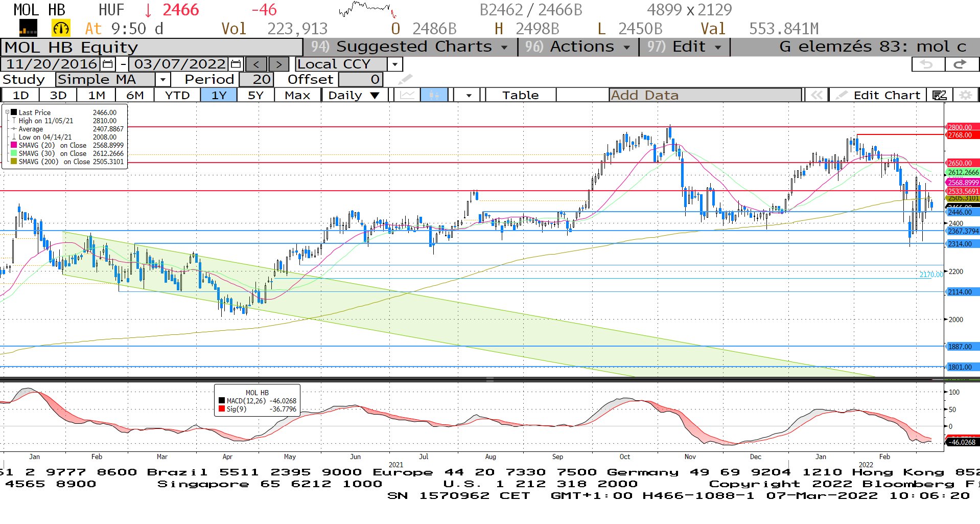Select the candlestick chart type icon
This screenshot has width=980, height=524.
[x=434, y=95]
